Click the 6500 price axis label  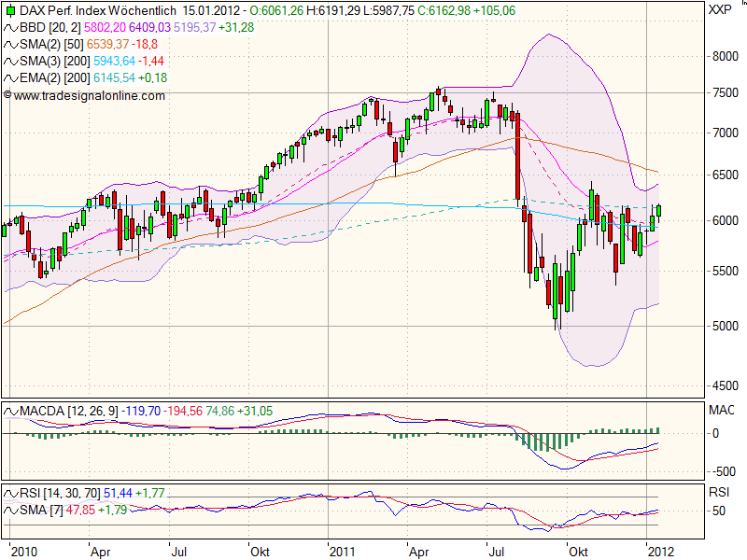726,175
